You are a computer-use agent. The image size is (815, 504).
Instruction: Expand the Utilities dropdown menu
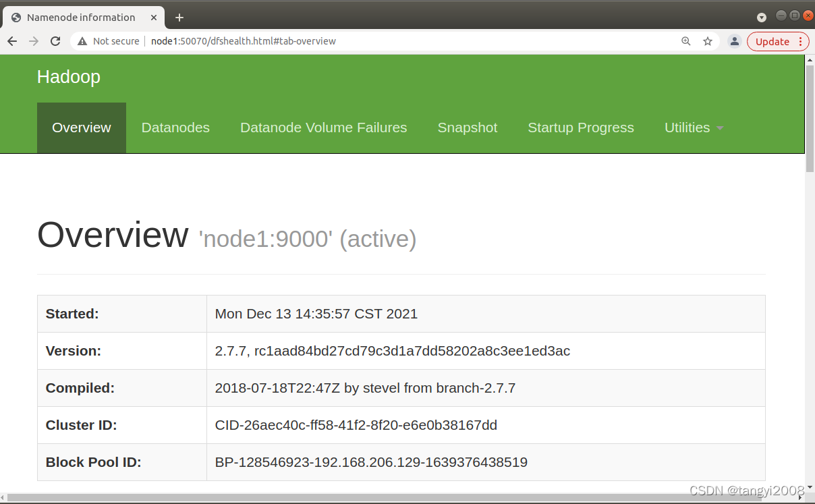tap(694, 128)
